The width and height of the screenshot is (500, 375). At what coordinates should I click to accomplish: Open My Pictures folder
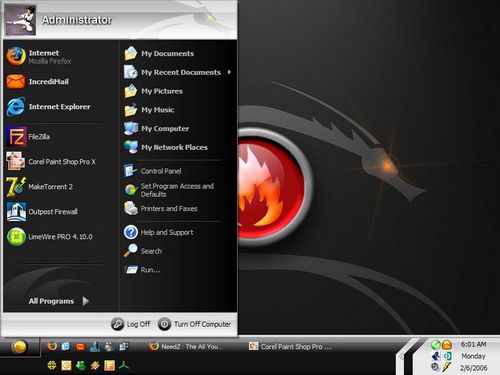click(153, 91)
